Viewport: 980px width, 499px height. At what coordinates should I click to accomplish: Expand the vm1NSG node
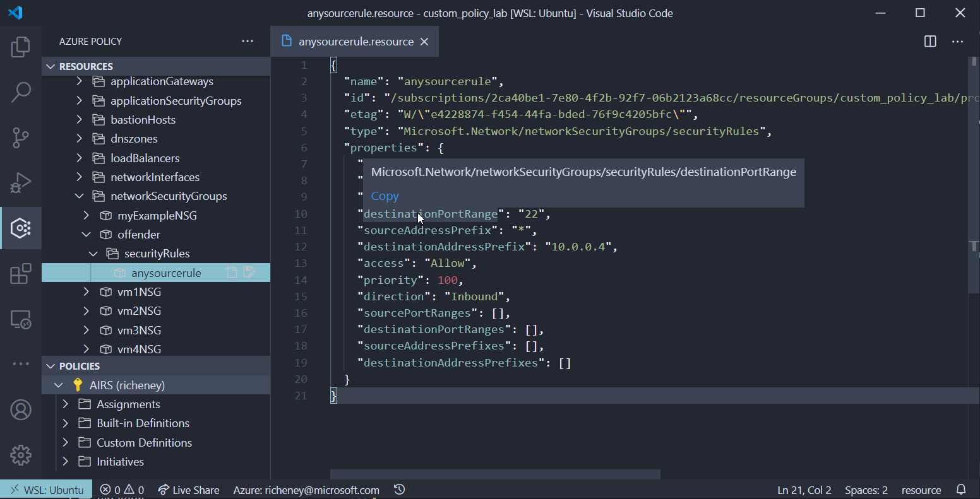click(x=87, y=292)
